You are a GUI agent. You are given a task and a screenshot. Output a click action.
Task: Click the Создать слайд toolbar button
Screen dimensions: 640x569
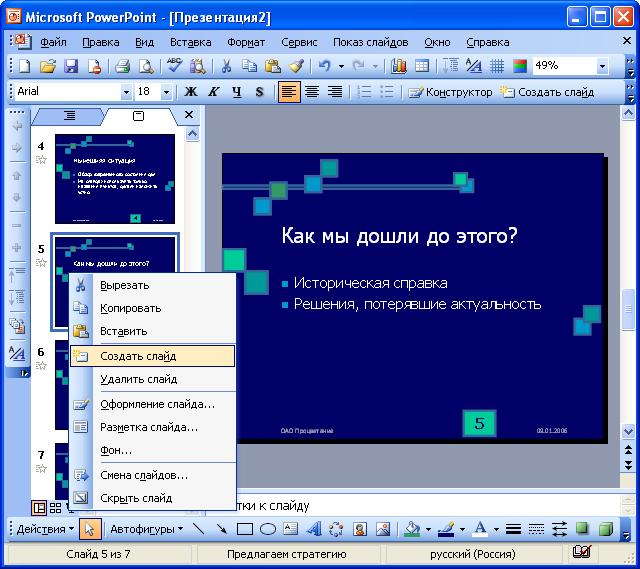click(x=547, y=92)
